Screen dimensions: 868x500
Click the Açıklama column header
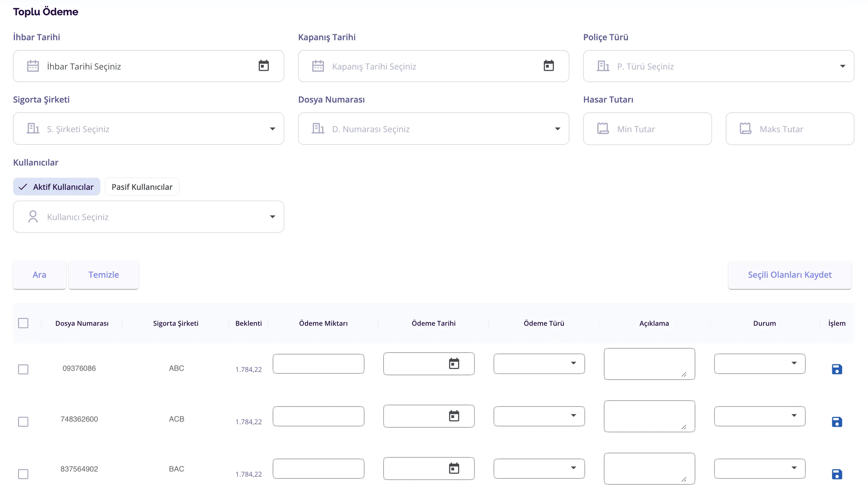[654, 323]
